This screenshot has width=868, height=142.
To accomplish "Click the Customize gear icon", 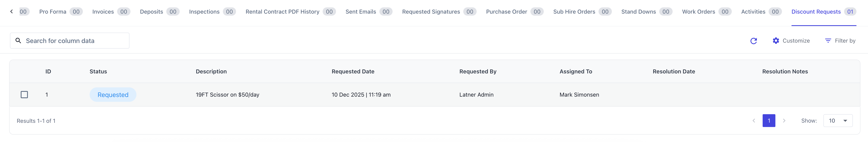I will [x=776, y=41].
